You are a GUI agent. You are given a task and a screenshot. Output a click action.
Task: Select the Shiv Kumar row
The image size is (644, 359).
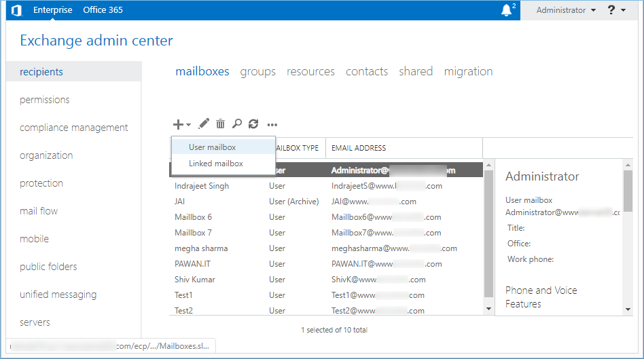pos(326,280)
